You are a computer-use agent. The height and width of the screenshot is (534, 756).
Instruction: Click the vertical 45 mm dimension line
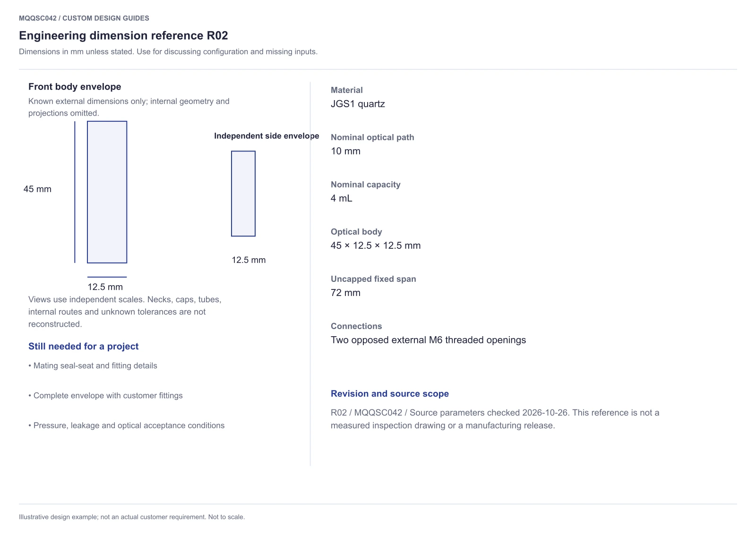coord(75,192)
